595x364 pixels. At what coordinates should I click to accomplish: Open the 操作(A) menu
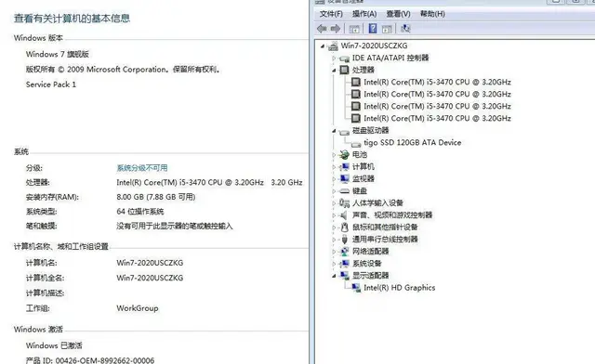pos(364,14)
